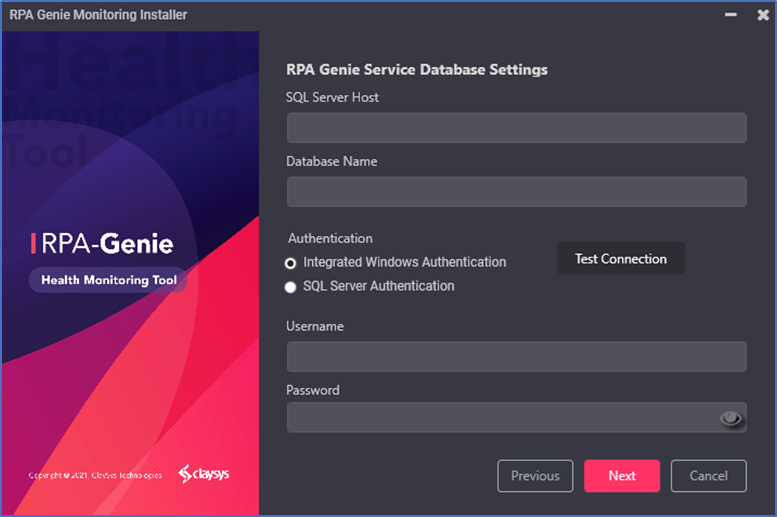The height and width of the screenshot is (517, 777).
Task: Select the Username text box
Action: tap(516, 357)
